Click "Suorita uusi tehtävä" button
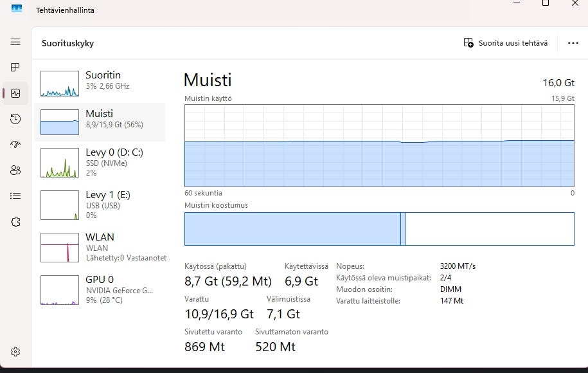588x373 pixels. (x=506, y=43)
